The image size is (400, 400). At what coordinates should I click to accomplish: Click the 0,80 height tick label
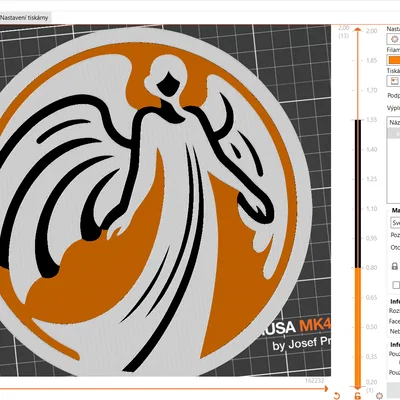[x=371, y=268]
